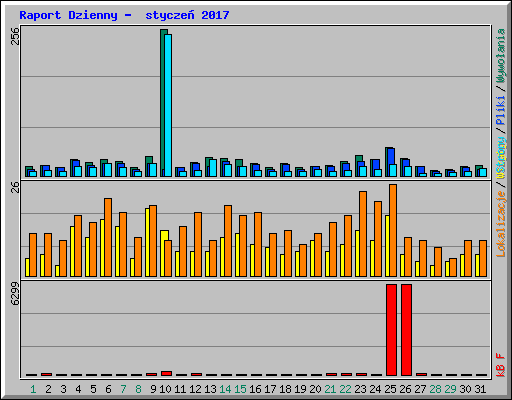Click the green day 15 axis label
The height and width of the screenshot is (400, 512).
[240, 389]
